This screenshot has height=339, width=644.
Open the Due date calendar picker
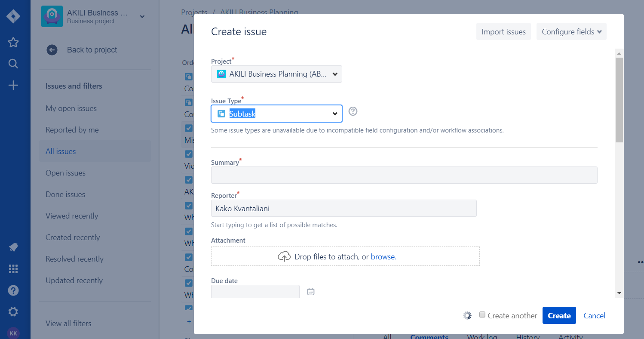tap(310, 291)
